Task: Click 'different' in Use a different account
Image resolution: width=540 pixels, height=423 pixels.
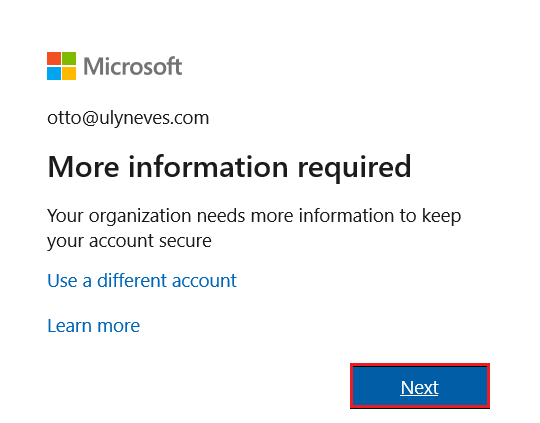Action: 132,280
